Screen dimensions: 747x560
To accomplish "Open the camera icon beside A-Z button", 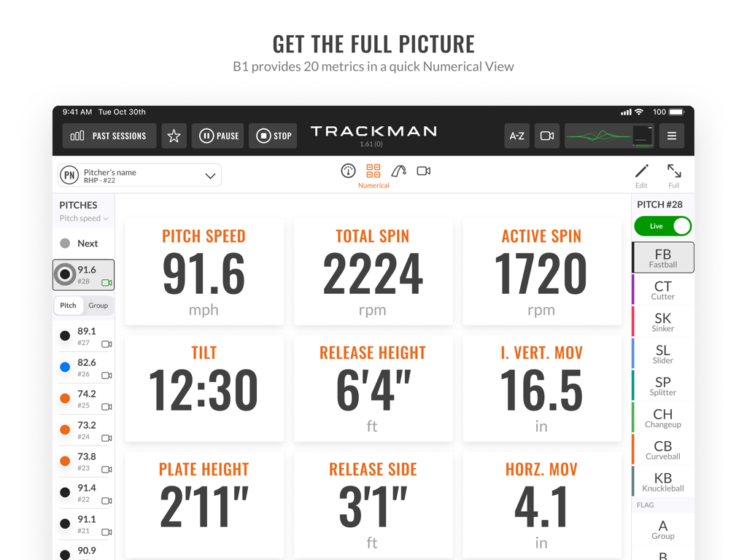I will tap(546, 136).
